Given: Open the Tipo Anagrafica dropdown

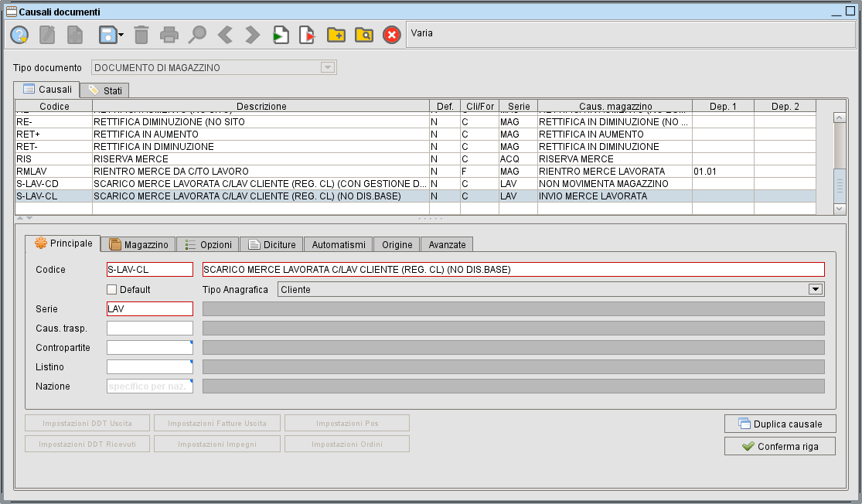Looking at the screenshot, I should 814,290.
